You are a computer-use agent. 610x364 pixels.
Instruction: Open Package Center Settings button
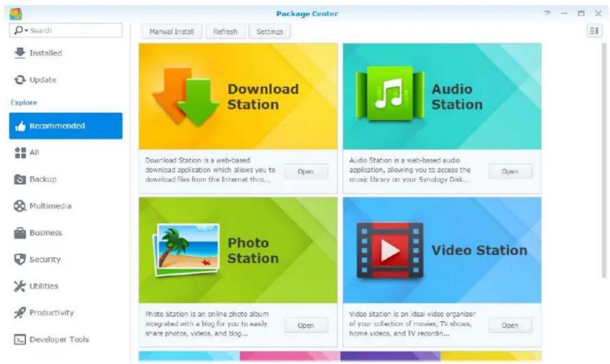tap(270, 31)
